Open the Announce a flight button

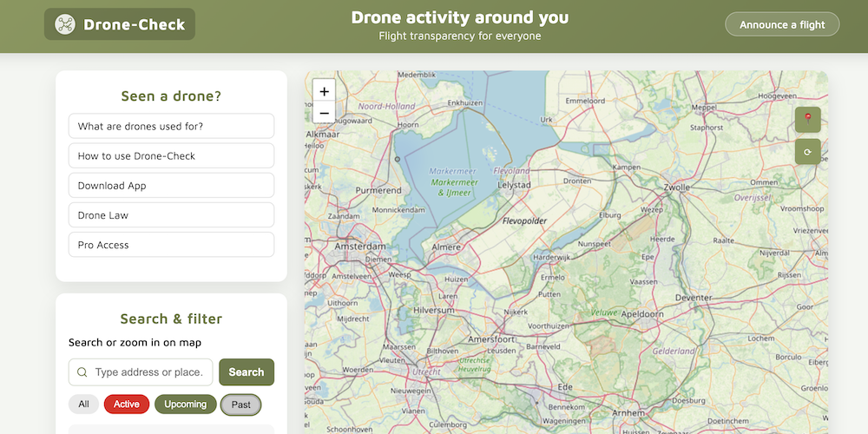point(782,24)
